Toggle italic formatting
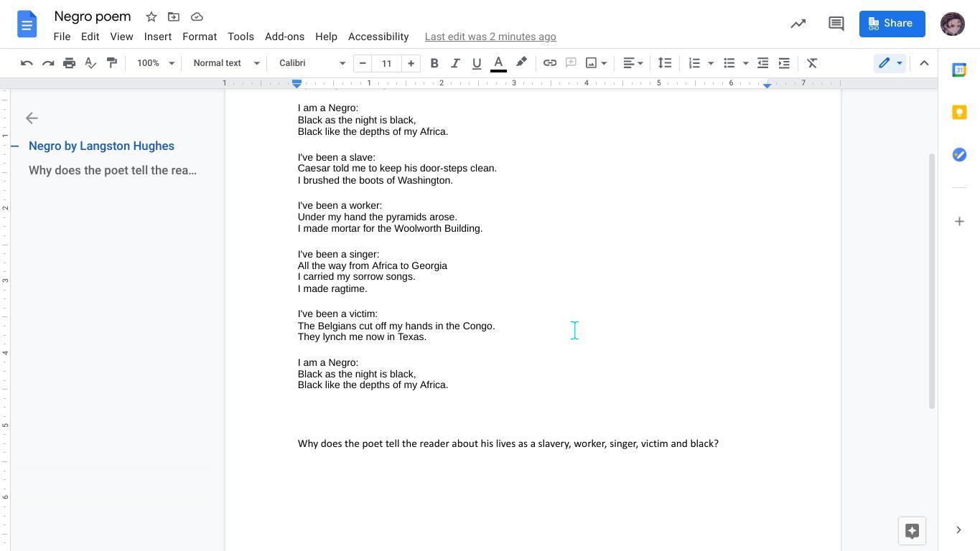 point(455,63)
